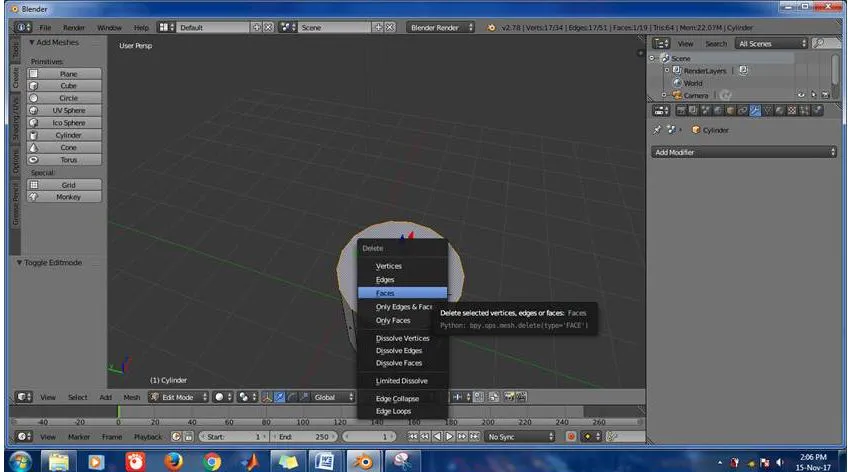Add a new screen layout with plus icon
The height and width of the screenshot is (472, 848).
256,27
